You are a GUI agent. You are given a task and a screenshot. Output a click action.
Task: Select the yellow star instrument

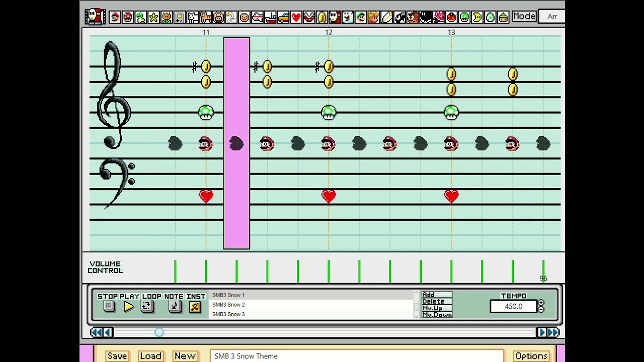tap(153, 18)
